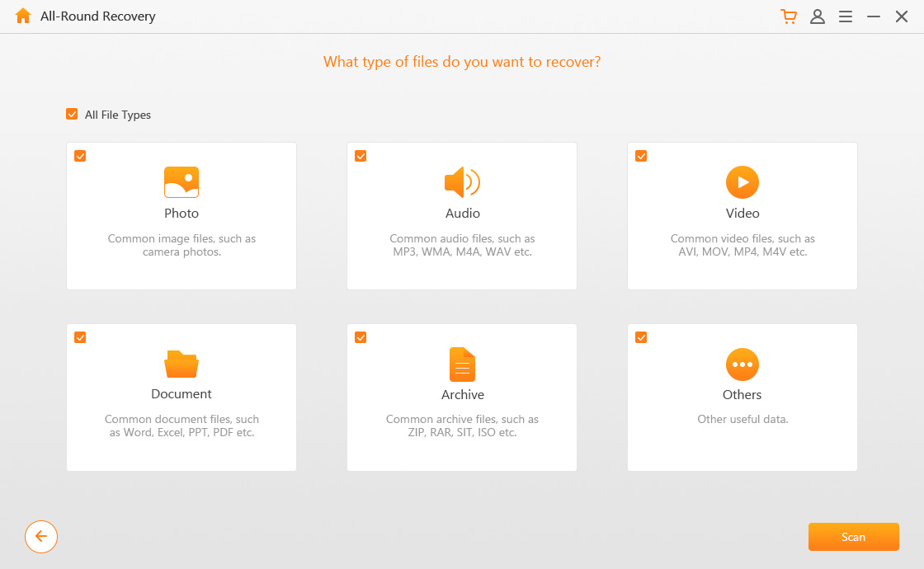Click the Video play icon
Image resolution: width=924 pixels, height=569 pixels.
[742, 181]
